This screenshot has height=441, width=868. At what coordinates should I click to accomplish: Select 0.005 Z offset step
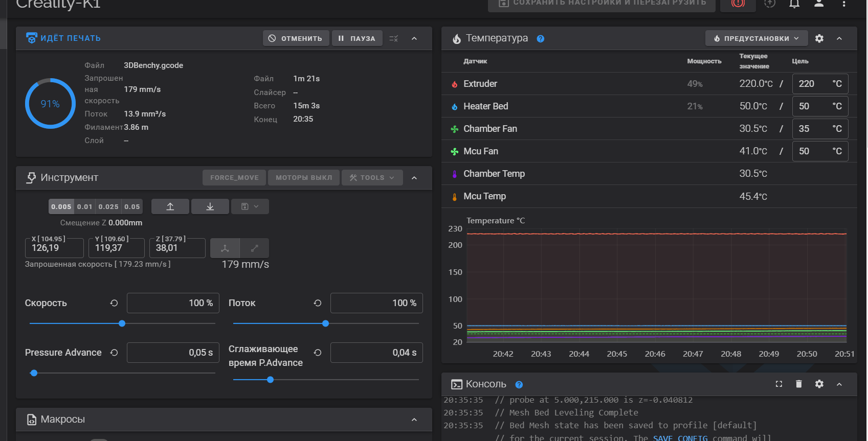(x=61, y=206)
